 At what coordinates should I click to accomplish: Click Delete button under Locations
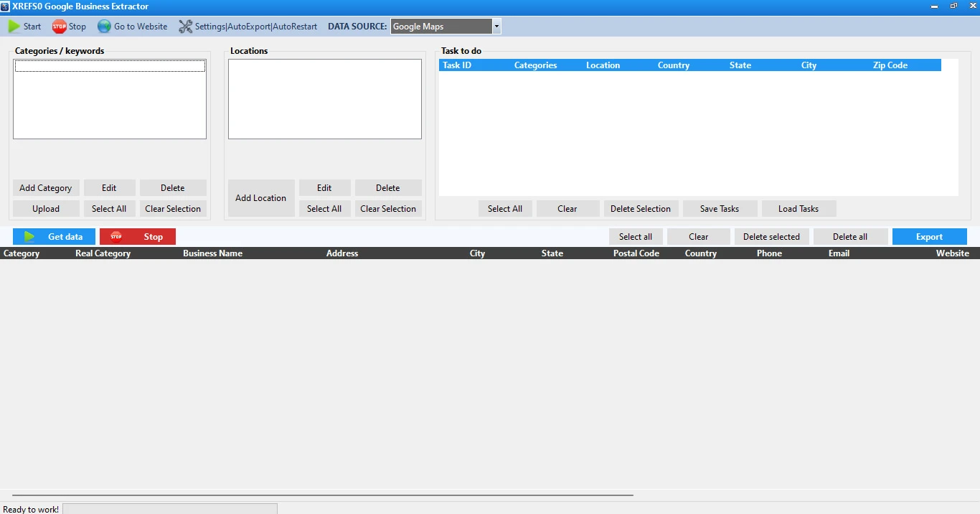click(388, 188)
